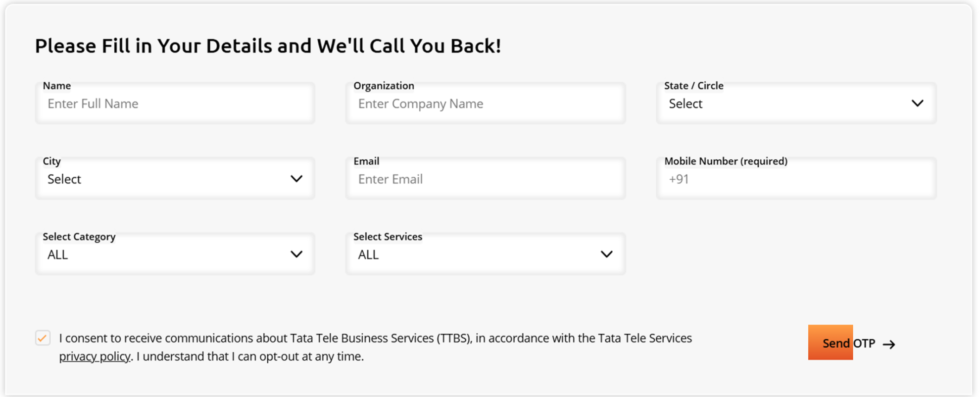This screenshot has height=397, width=980.
Task: Click the Enter Company Name field
Action: pyautogui.click(x=485, y=103)
